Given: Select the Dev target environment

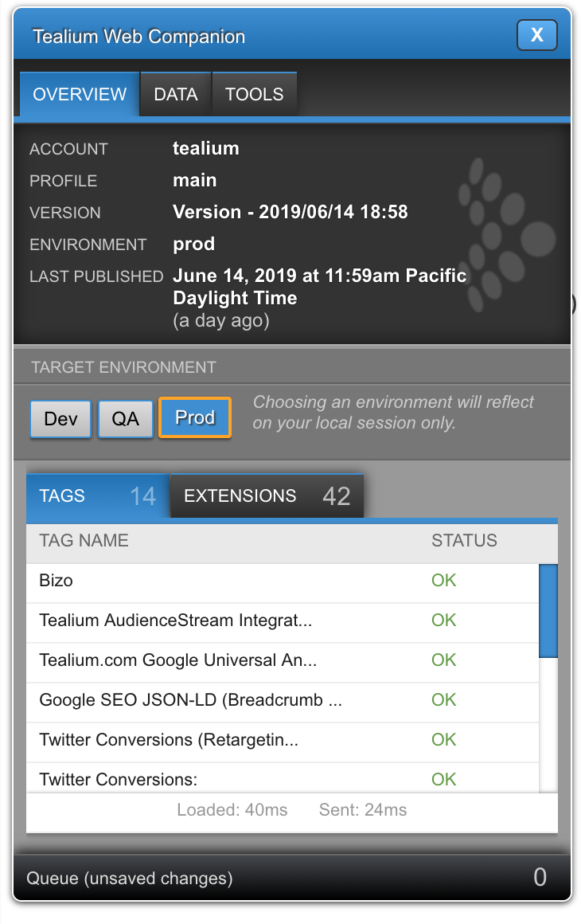Looking at the screenshot, I should click(60, 419).
